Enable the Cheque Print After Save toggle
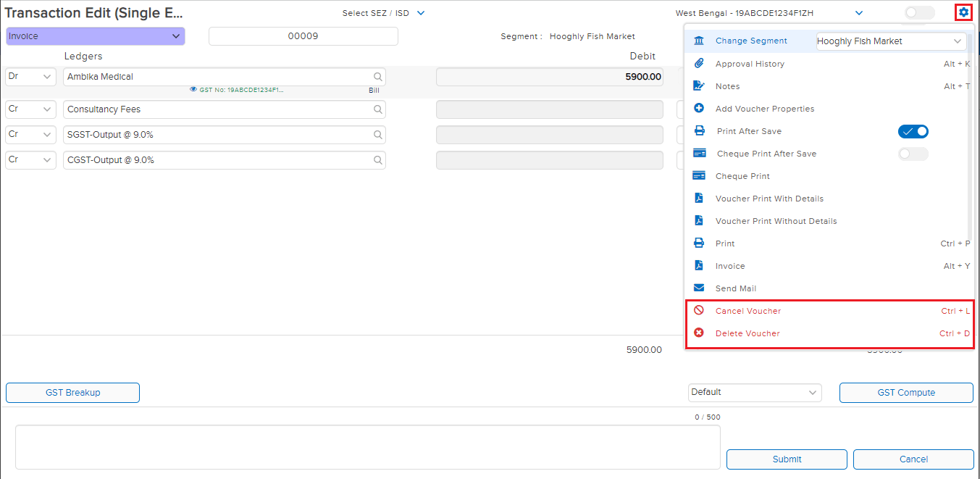Image resolution: width=980 pixels, height=479 pixels. pos(913,154)
